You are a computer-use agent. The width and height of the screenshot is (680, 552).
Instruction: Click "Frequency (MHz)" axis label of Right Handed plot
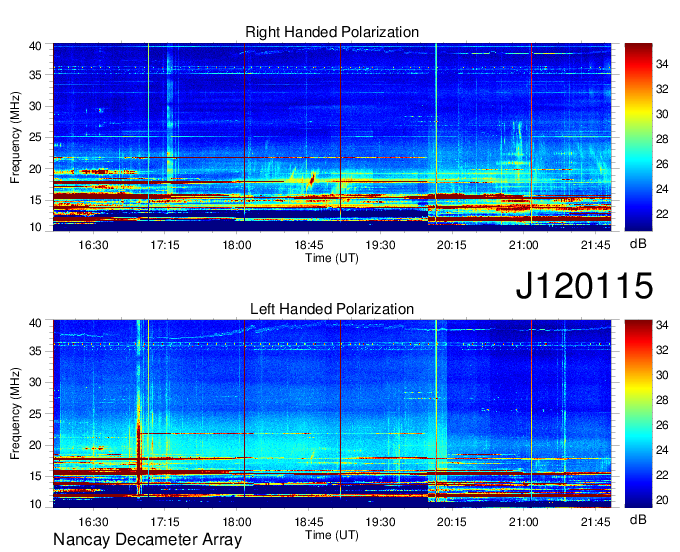tap(15, 137)
